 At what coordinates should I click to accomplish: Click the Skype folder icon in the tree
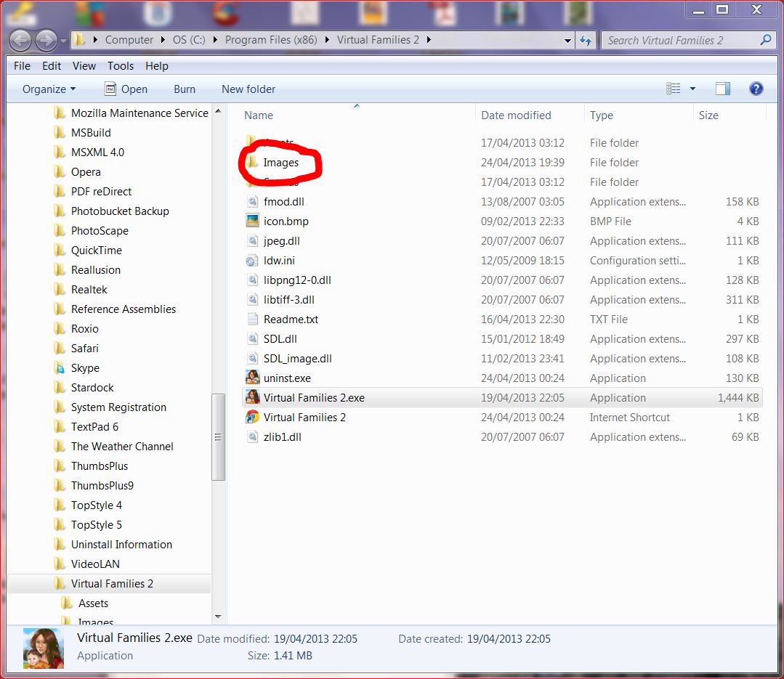[x=60, y=368]
